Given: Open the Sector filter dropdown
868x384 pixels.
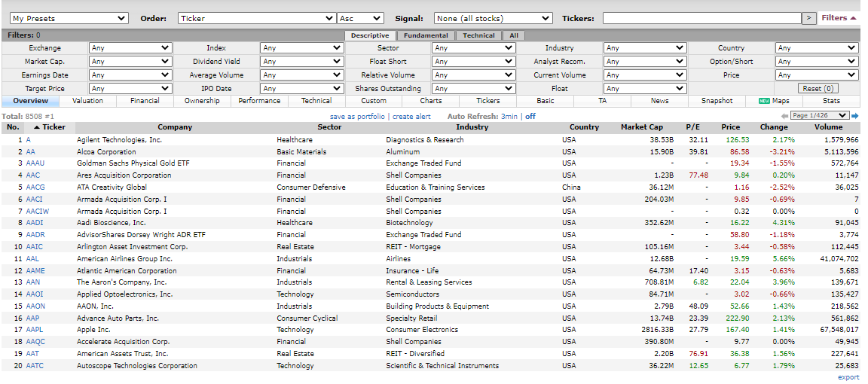Looking at the screenshot, I should pos(473,48).
